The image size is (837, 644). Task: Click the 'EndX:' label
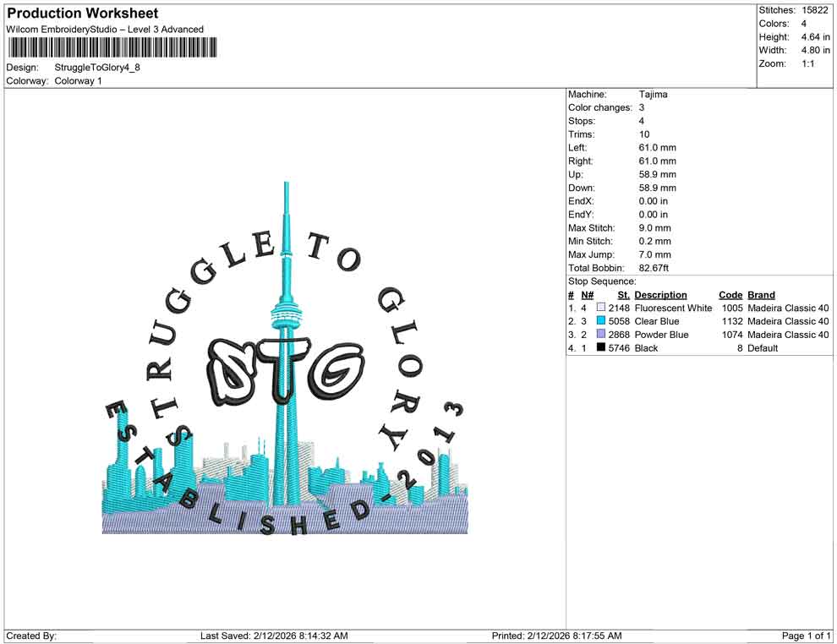click(581, 200)
